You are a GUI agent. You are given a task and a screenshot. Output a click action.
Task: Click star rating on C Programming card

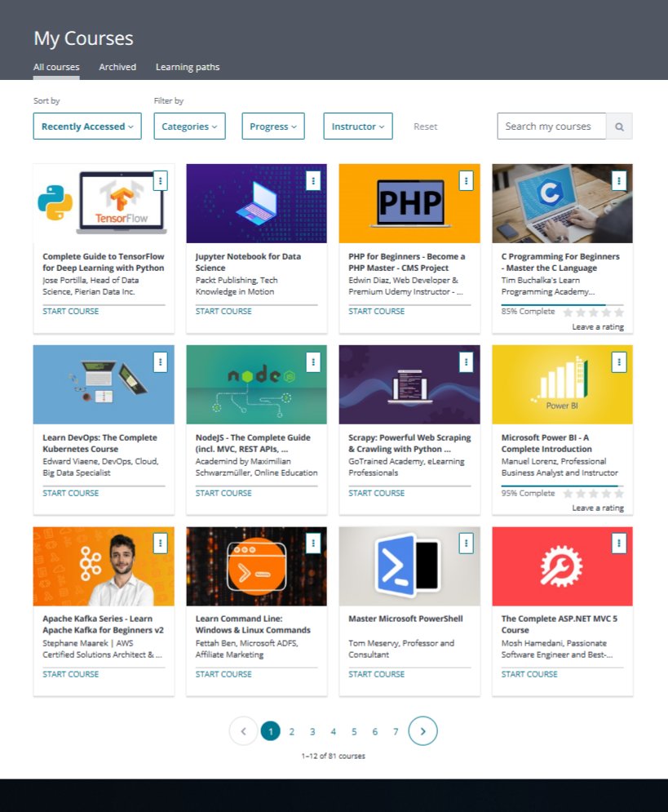(x=593, y=313)
